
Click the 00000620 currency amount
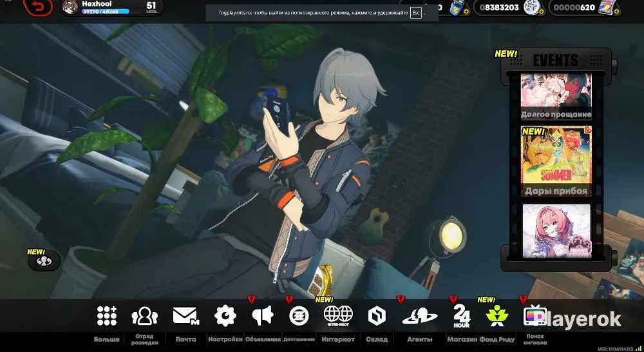pos(574,7)
